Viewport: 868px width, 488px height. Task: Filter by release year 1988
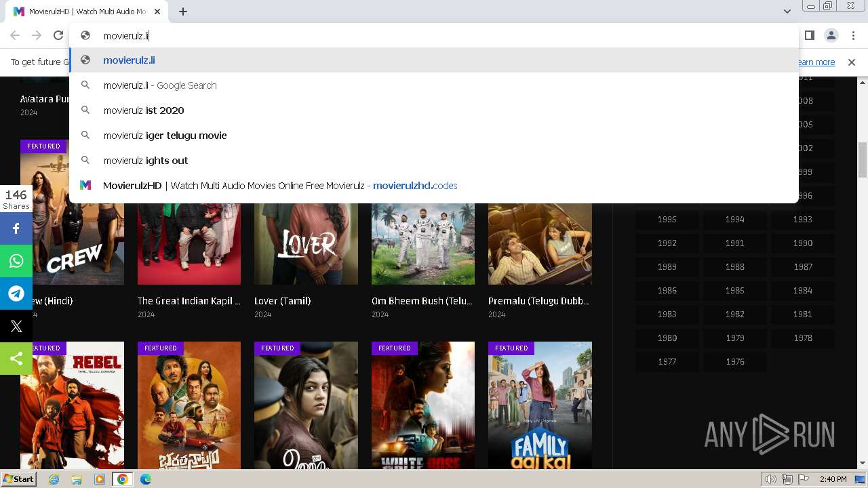[x=734, y=267]
